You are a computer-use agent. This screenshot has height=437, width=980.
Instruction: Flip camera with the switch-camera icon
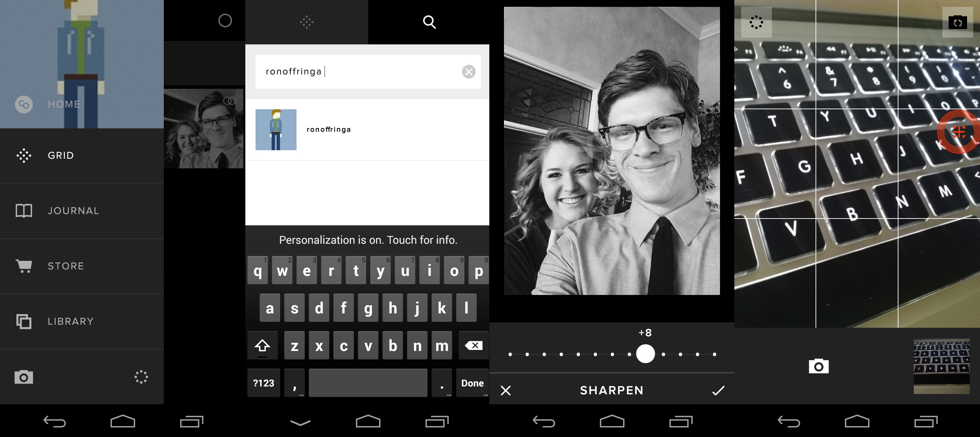click(957, 23)
